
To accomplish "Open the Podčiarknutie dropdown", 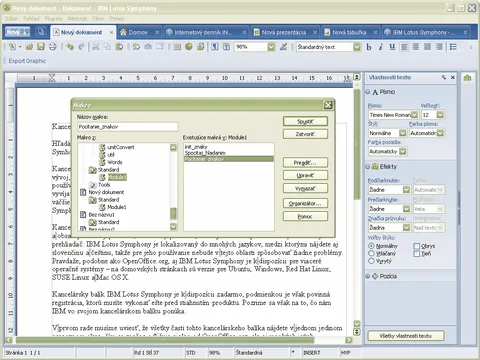I will tap(406, 190).
